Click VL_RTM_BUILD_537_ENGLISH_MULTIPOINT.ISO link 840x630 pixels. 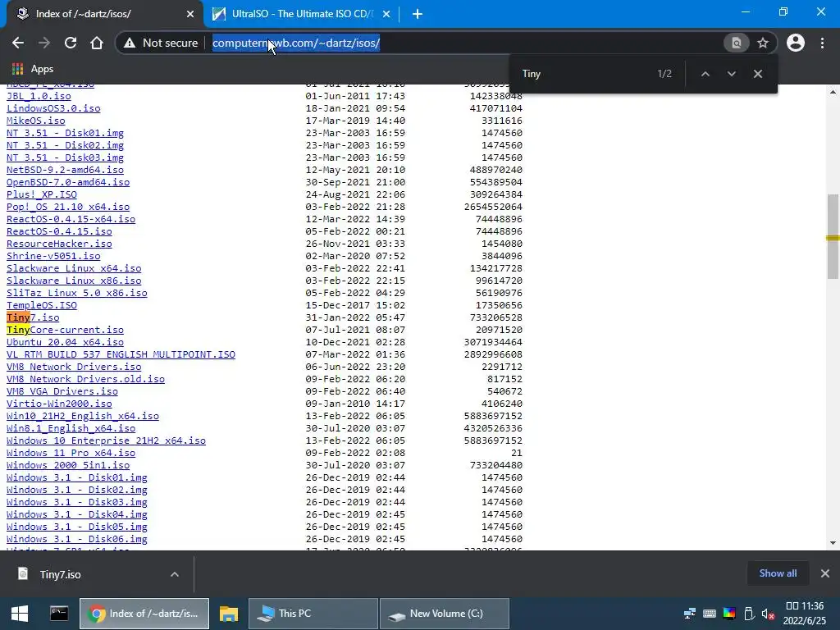(x=121, y=354)
